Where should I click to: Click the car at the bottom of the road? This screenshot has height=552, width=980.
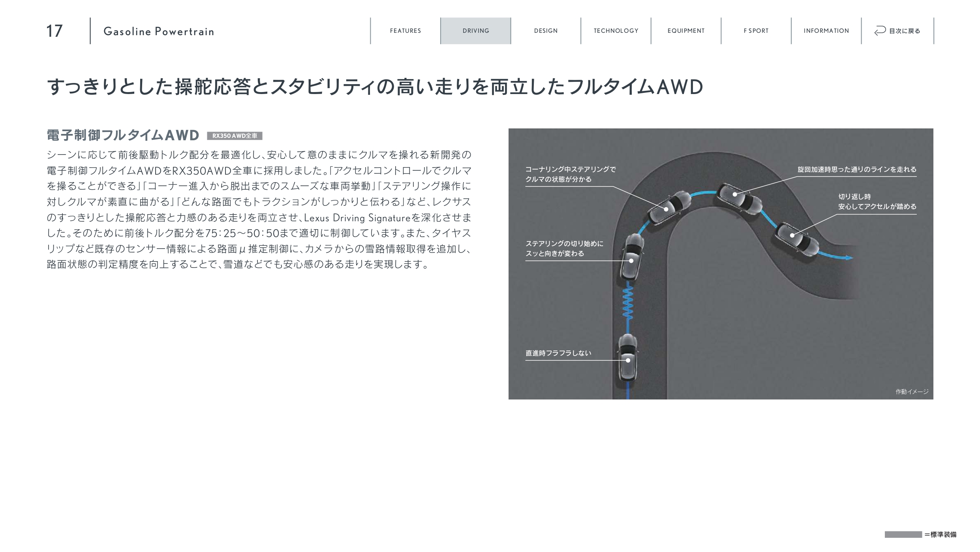point(627,358)
